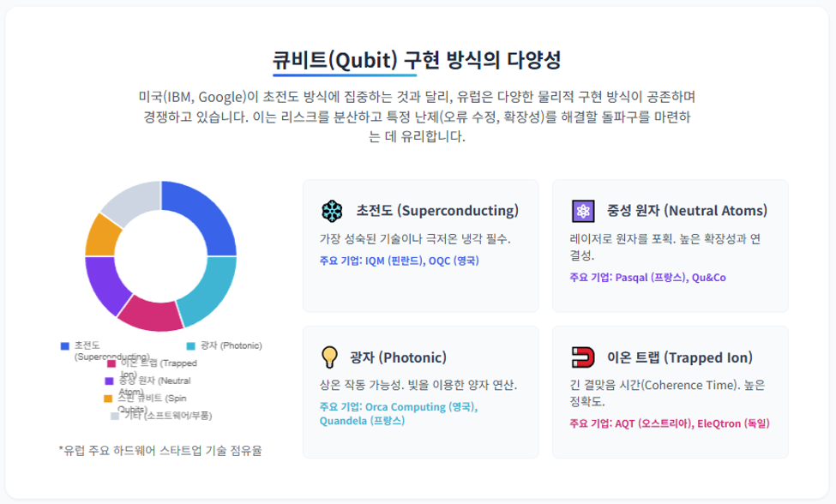
Task: Toggle the 이온 트랩 pink legend square
Action: tap(111, 364)
